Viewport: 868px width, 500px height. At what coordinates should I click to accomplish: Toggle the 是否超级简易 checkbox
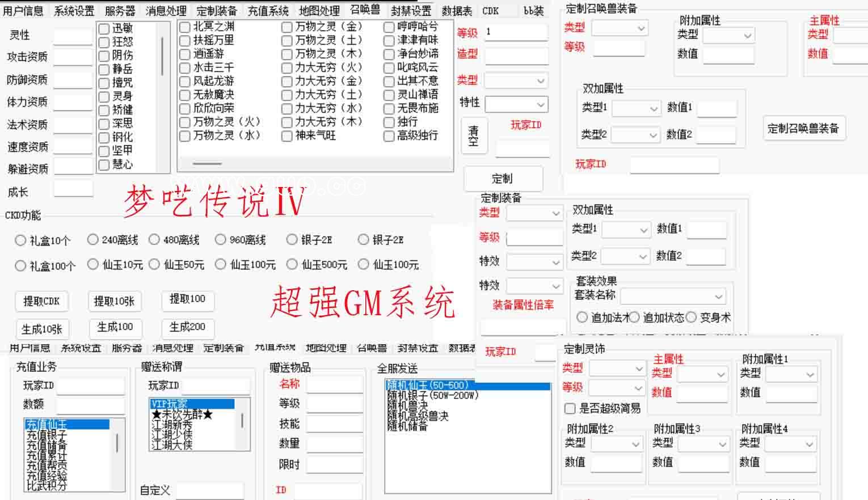point(570,408)
